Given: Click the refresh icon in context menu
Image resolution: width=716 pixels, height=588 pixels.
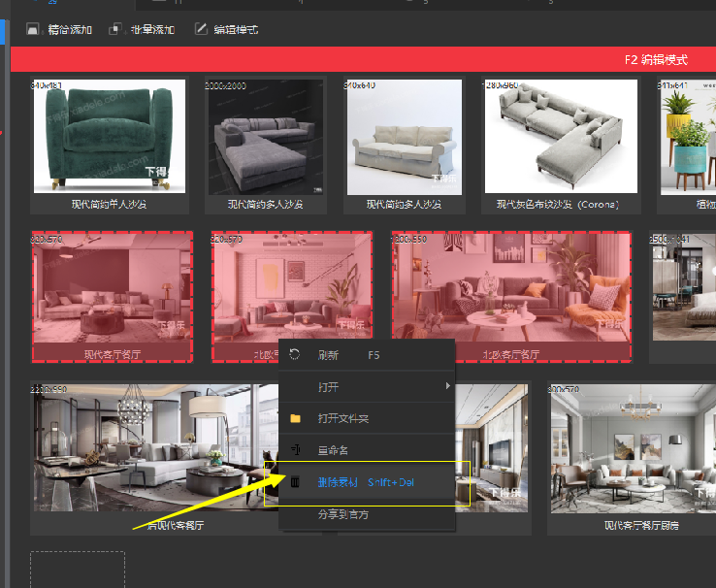Looking at the screenshot, I should 295,355.
